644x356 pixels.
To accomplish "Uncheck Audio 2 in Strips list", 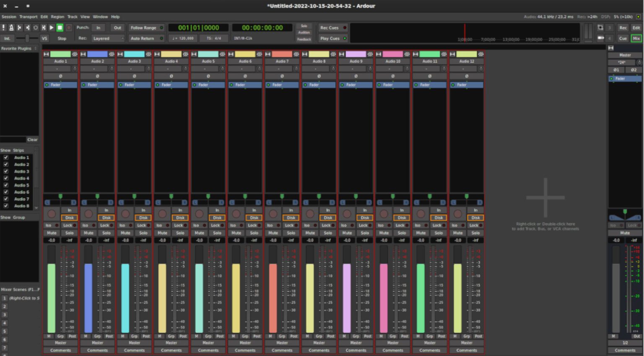I will tap(6, 165).
